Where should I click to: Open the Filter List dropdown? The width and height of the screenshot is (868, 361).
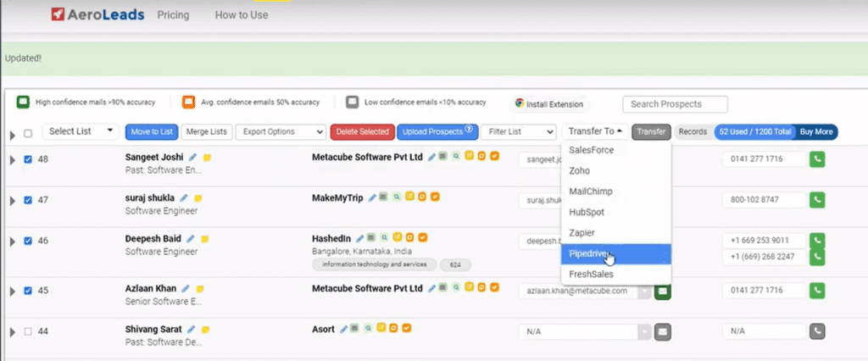click(x=518, y=132)
